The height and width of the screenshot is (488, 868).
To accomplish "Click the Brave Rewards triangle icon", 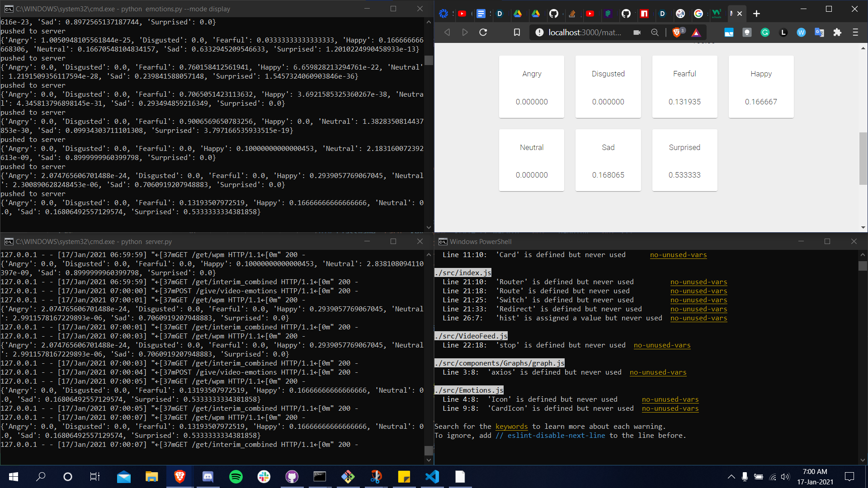I will point(696,32).
